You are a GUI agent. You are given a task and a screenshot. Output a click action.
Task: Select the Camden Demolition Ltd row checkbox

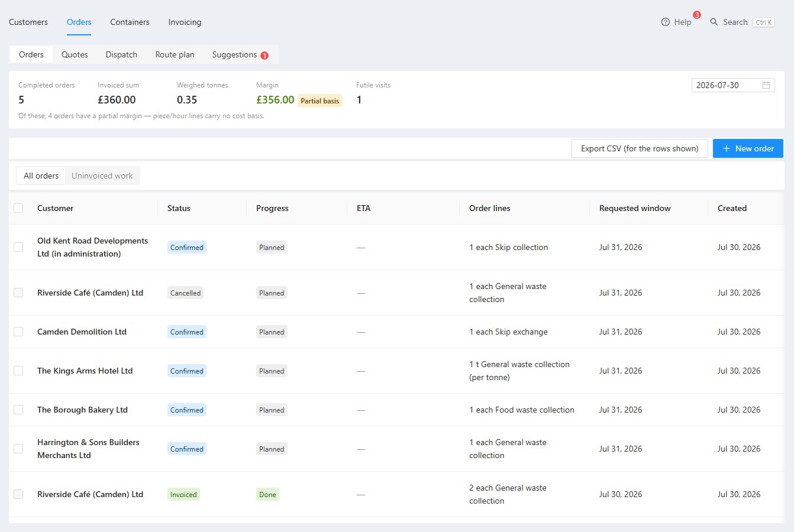point(18,332)
